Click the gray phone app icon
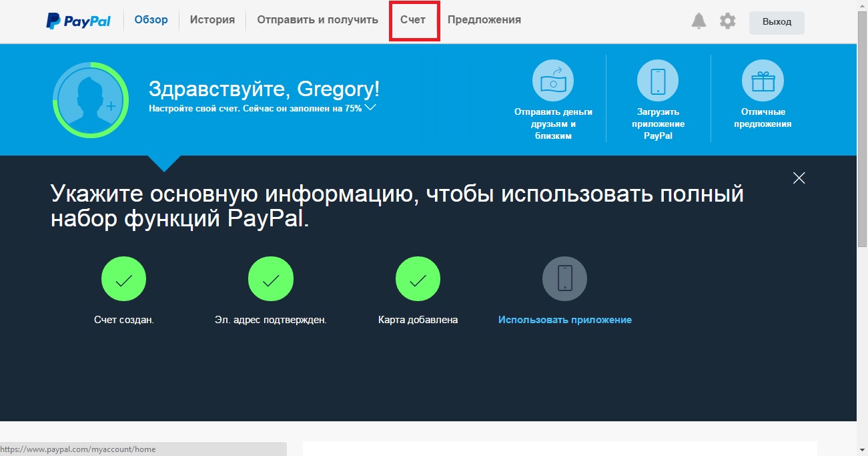 point(564,279)
